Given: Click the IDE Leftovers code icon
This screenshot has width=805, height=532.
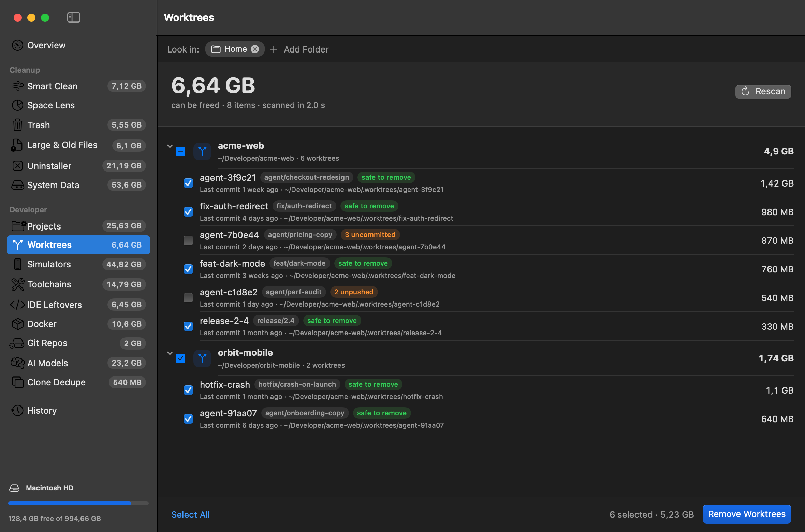Looking at the screenshot, I should 17,305.
